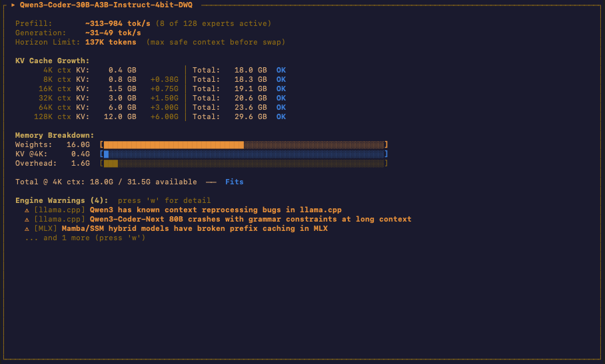Click the orange Weights memory bar

tap(173, 144)
